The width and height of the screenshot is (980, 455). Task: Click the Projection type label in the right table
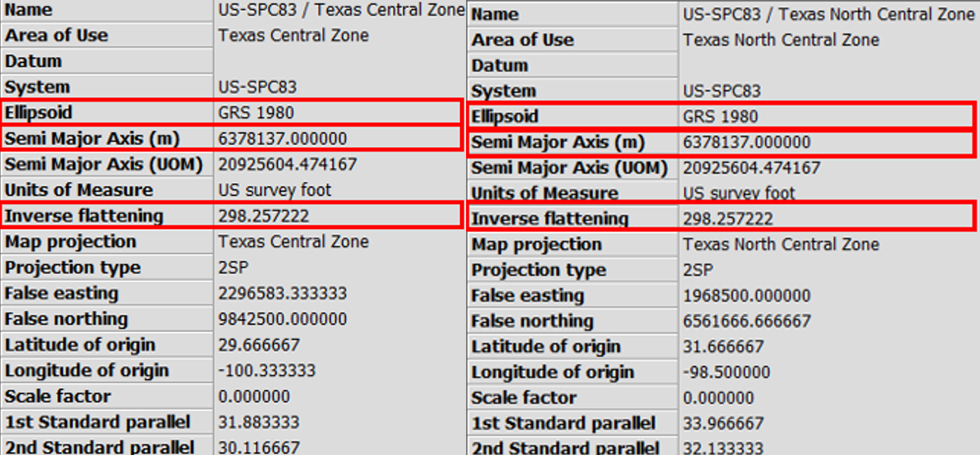click(x=538, y=270)
